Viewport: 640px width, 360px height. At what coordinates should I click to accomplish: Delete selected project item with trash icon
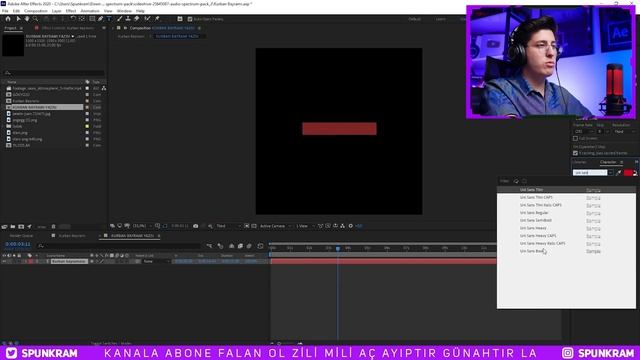click(x=53, y=227)
